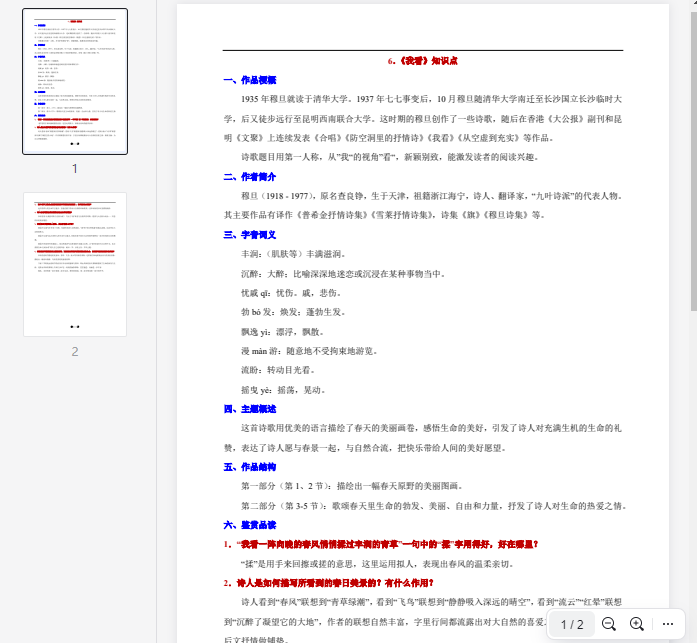Click the red question numbered 1
Screen dimensions: 697x643
[x=381, y=545]
